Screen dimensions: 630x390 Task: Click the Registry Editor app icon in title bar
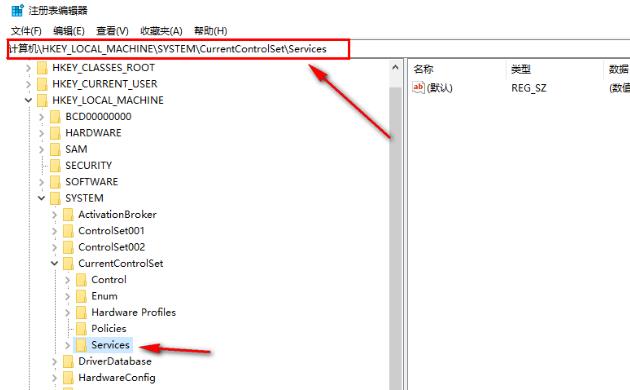point(17,10)
